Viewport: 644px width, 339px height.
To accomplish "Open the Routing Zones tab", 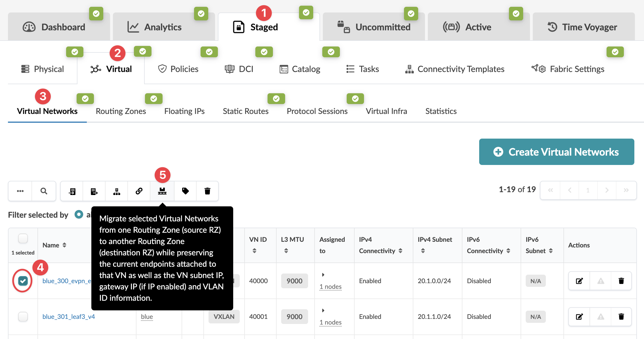I will [x=121, y=111].
